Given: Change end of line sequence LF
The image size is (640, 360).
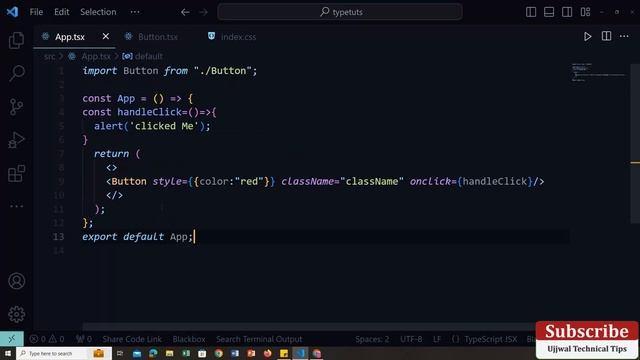Looking at the screenshot, I should pyautogui.click(x=437, y=339).
